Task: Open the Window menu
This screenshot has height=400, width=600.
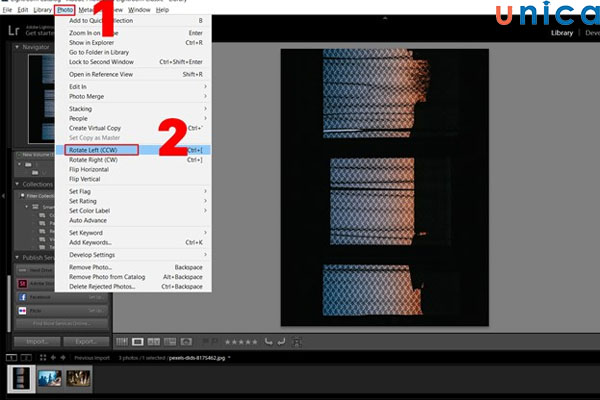Action: 139,10
